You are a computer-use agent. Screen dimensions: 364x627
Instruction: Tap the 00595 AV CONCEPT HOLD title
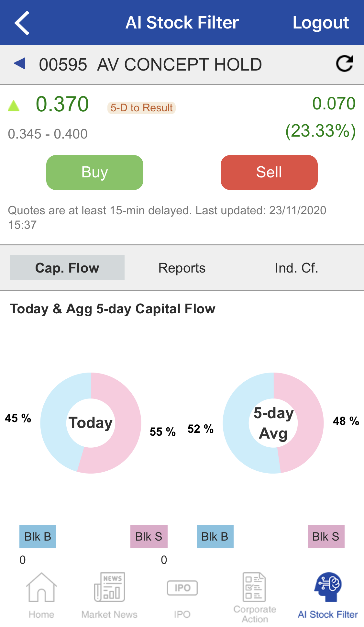click(150, 64)
